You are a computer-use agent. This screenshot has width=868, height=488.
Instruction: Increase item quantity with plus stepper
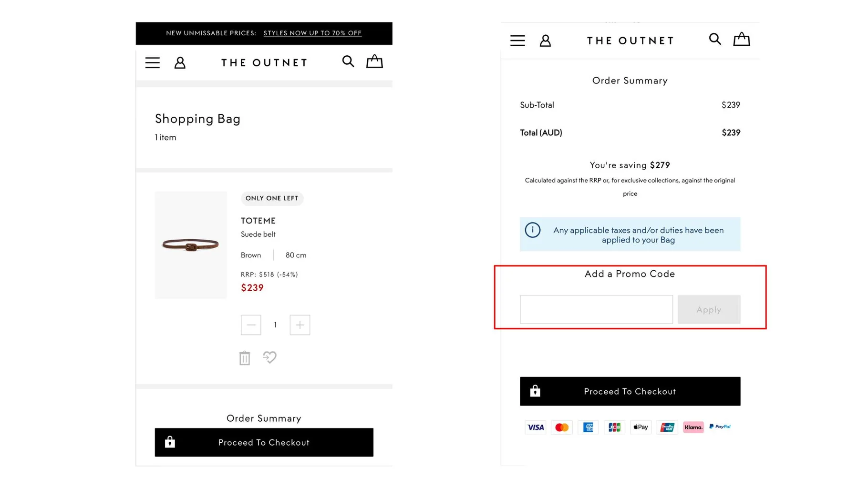300,325
